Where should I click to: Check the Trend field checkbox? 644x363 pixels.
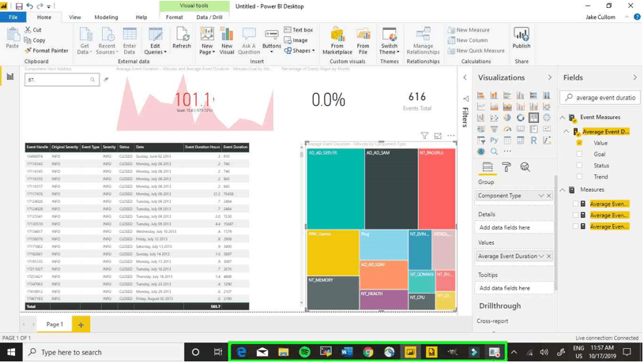click(x=579, y=177)
